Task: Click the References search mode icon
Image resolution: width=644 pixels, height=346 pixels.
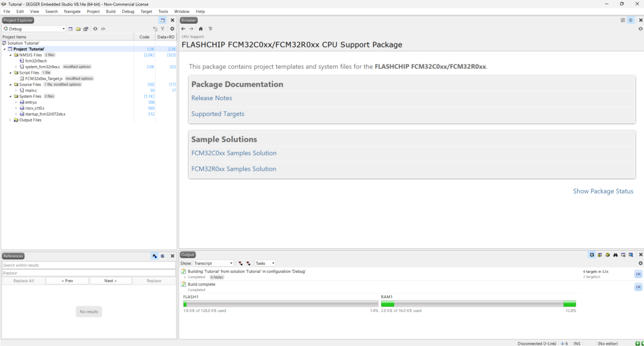Action: click(154, 256)
